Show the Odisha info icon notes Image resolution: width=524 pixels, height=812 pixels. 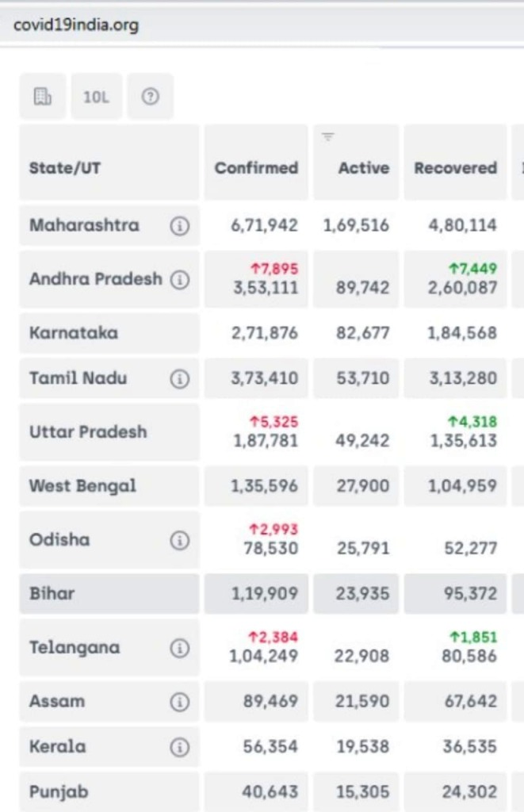pyautogui.click(x=180, y=540)
